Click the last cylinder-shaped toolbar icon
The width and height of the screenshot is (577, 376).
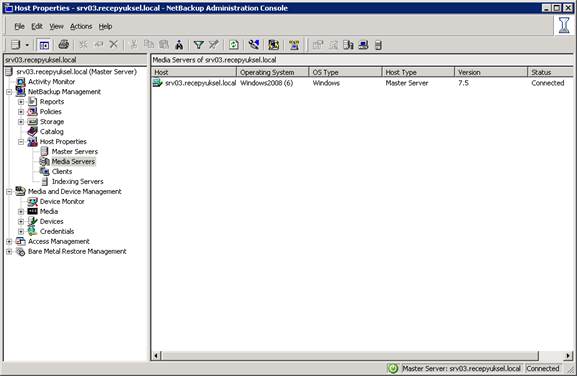pos(378,45)
